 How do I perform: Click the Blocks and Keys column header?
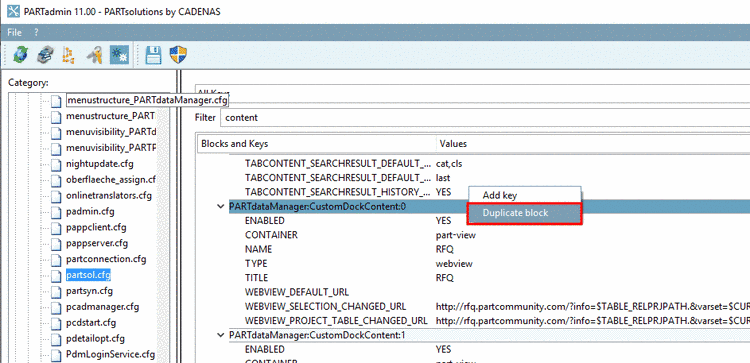tap(316, 144)
